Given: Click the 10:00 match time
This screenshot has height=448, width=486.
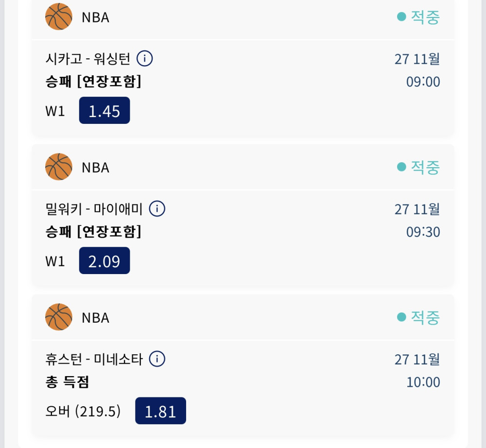Looking at the screenshot, I should coord(423,382).
